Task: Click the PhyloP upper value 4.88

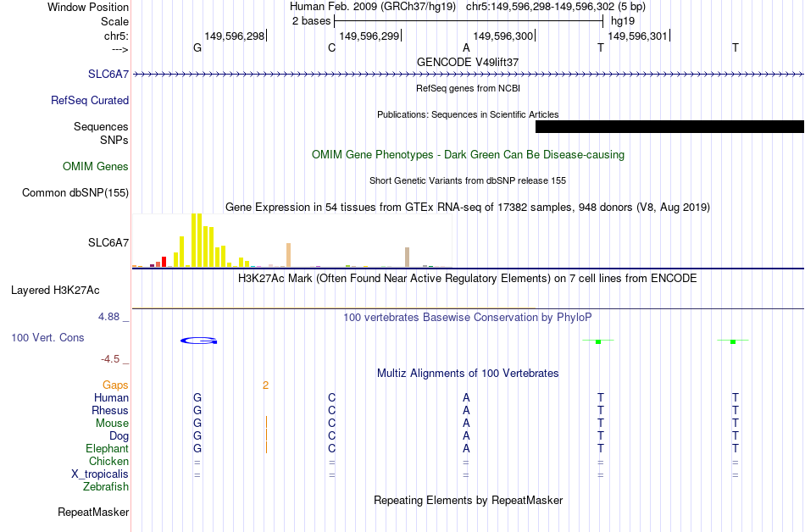Action: pyautogui.click(x=108, y=317)
